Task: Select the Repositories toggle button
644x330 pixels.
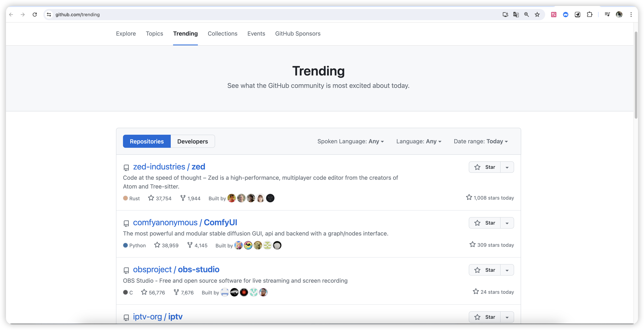Action: [147, 141]
